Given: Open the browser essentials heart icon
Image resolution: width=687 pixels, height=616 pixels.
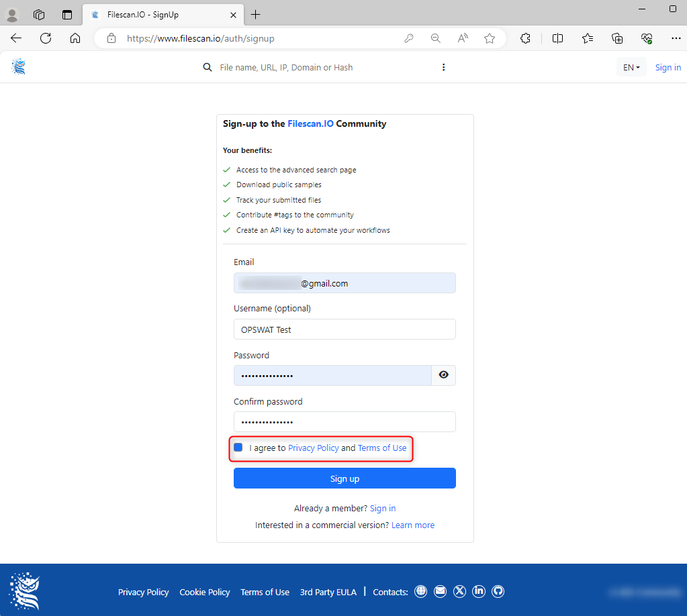Looking at the screenshot, I should (x=647, y=38).
